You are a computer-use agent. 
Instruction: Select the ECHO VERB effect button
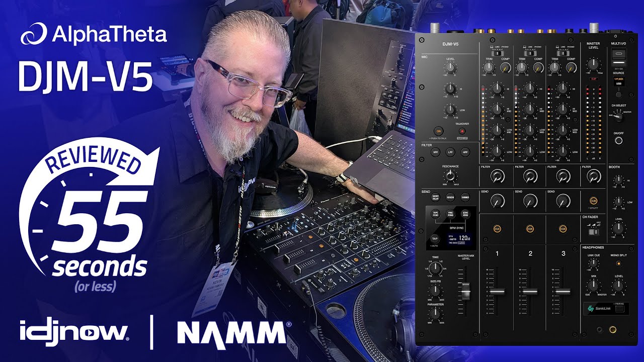click(x=465, y=213)
